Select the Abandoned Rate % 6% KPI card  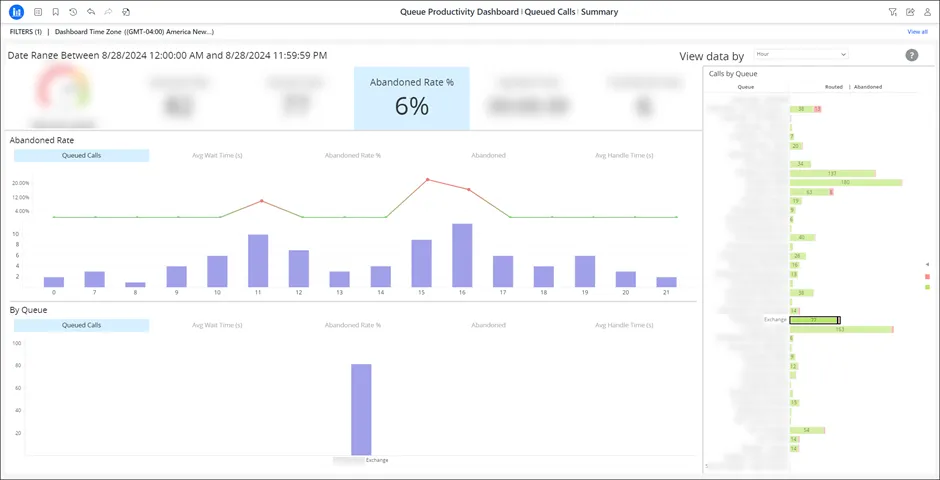(x=411, y=98)
